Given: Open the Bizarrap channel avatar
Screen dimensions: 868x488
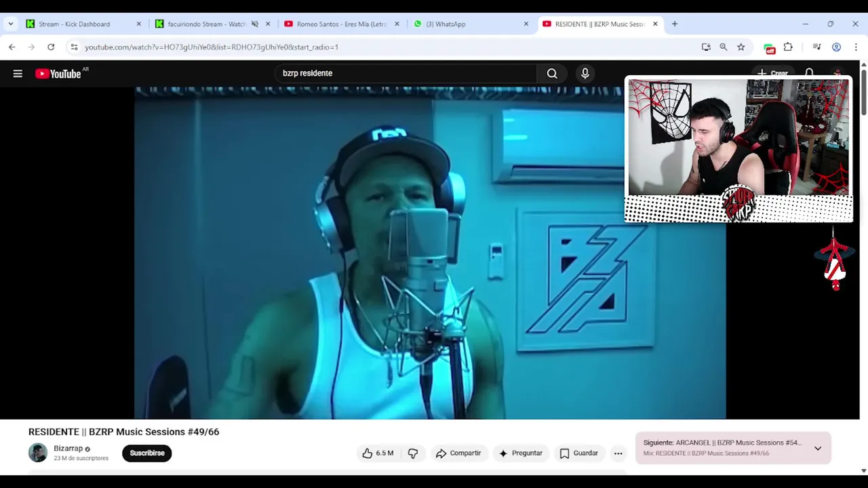Looking at the screenshot, I should [38, 453].
